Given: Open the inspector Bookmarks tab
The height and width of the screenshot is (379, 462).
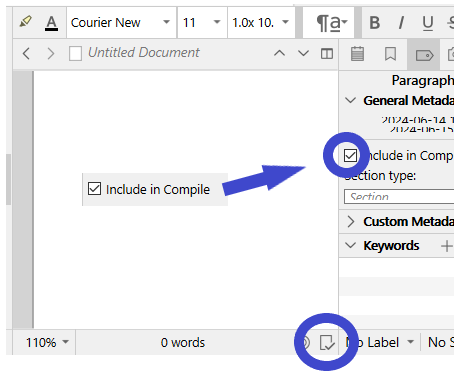Looking at the screenshot, I should point(390,54).
